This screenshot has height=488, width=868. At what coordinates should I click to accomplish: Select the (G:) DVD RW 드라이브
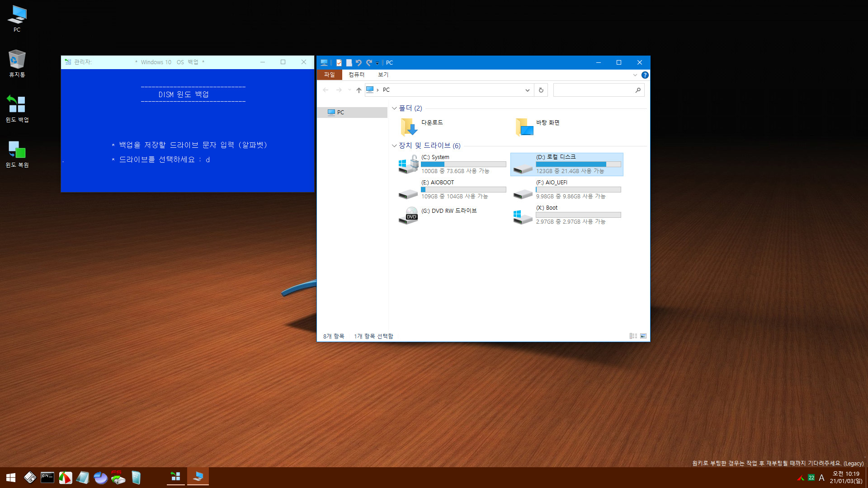tap(452, 215)
